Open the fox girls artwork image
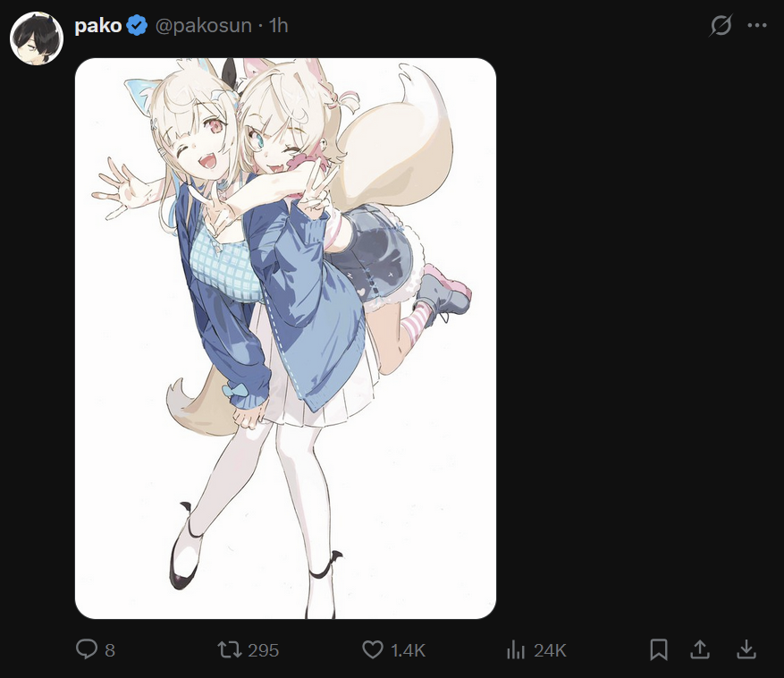Viewport: 784px width, 678px height. (x=285, y=338)
